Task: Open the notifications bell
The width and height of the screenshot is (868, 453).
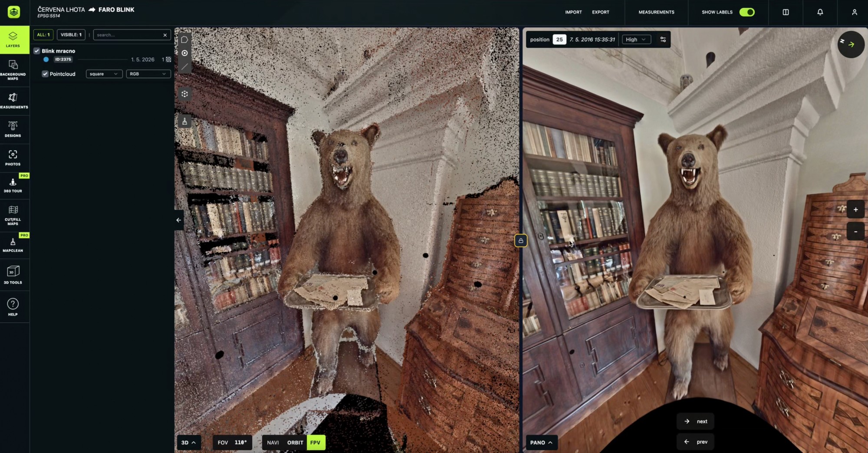Action: click(x=820, y=12)
